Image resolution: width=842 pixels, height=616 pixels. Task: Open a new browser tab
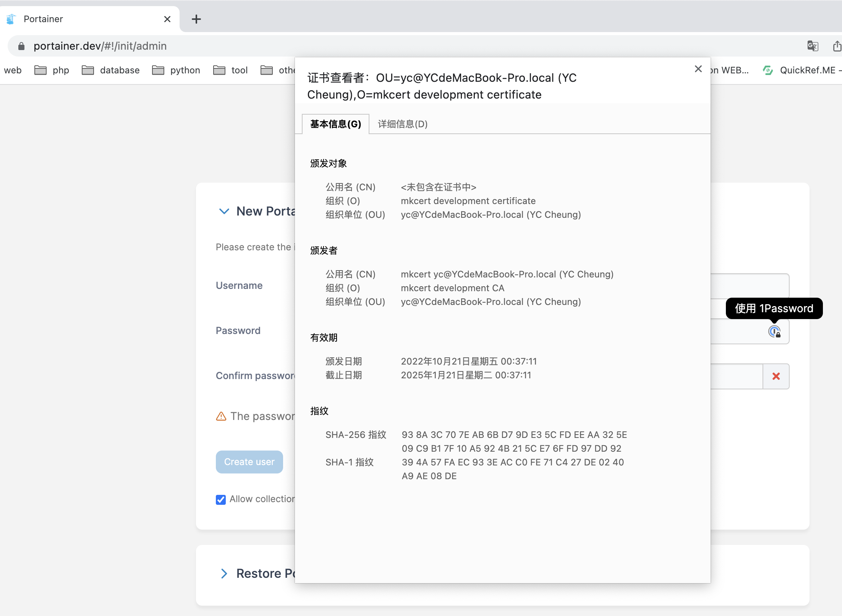pos(196,19)
